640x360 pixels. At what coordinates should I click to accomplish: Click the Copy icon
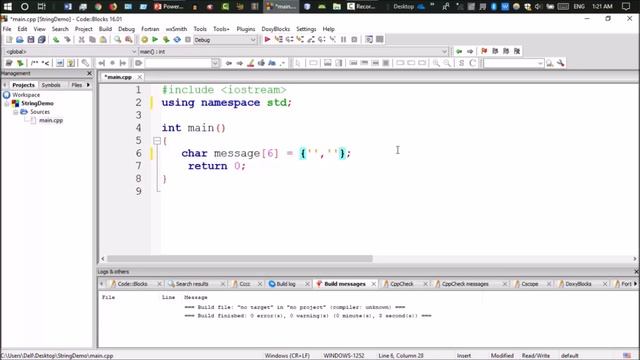(x=92, y=40)
